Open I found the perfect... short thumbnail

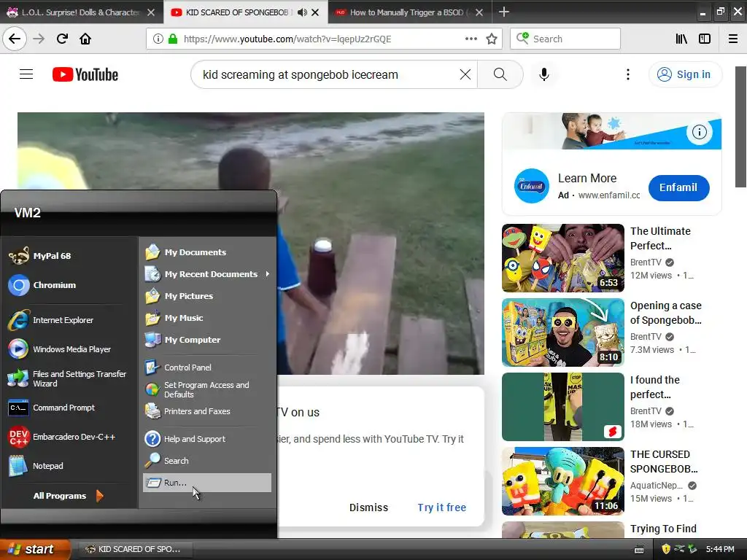(562, 407)
